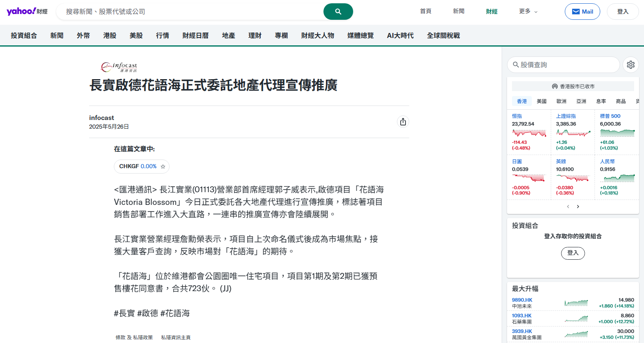Click the #長實 hashtag
The width and height of the screenshot is (644, 343).
pos(124,313)
